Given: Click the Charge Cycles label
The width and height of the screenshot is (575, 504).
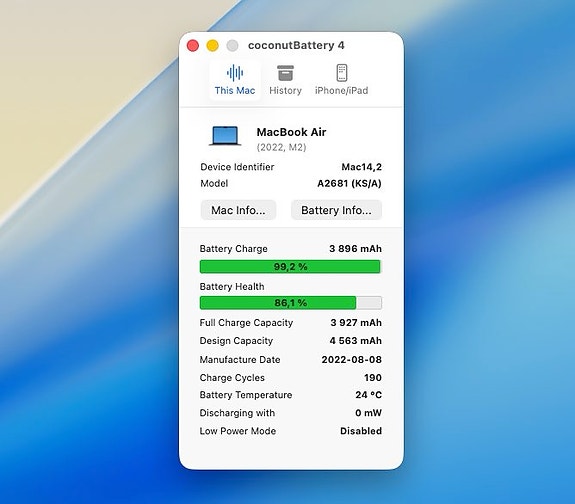Looking at the screenshot, I should coord(232,378).
